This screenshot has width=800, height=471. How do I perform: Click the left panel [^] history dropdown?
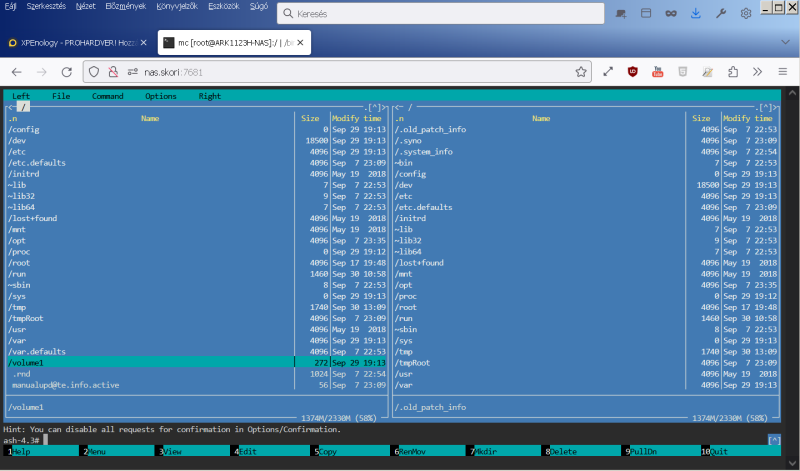coord(374,107)
